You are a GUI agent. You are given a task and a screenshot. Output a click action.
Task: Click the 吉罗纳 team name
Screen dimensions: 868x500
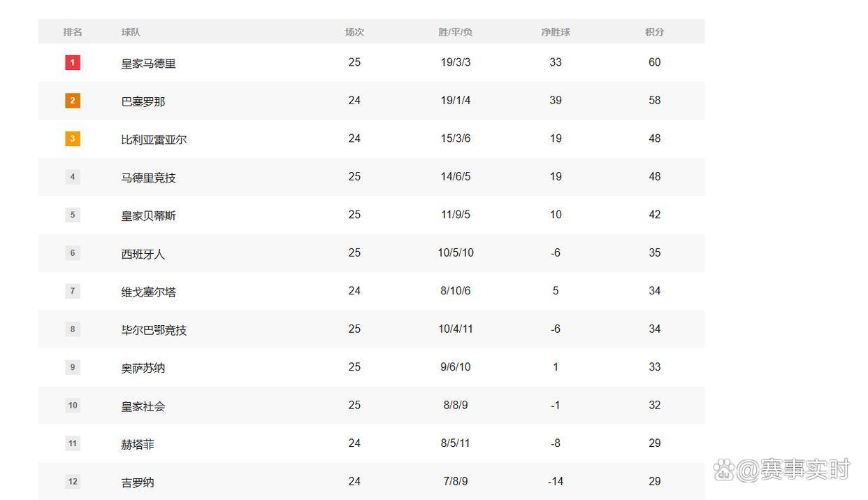point(138,483)
